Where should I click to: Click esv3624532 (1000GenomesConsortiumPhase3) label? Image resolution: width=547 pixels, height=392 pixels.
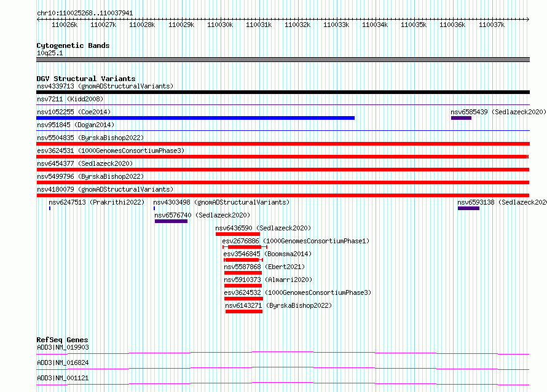[x=297, y=292]
